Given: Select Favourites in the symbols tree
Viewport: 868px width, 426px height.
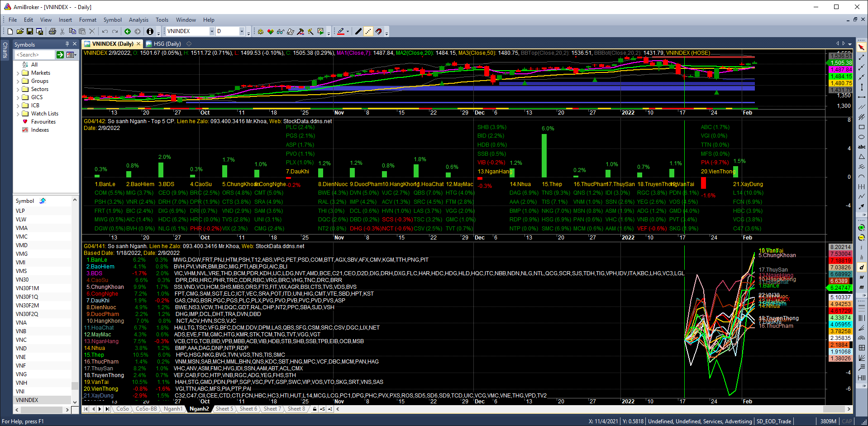Looking at the screenshot, I should click(43, 122).
